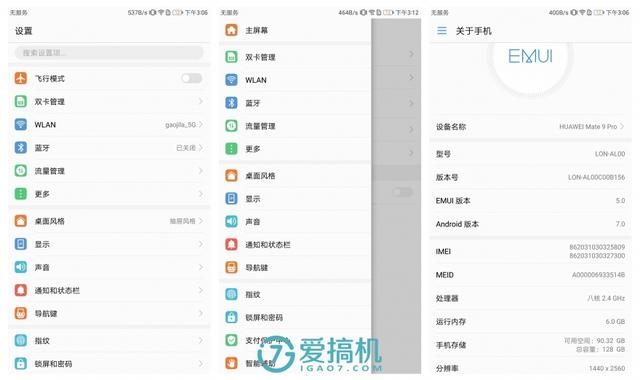
Task: Open 双卡管理 icon in left settings list
Action: (21, 101)
